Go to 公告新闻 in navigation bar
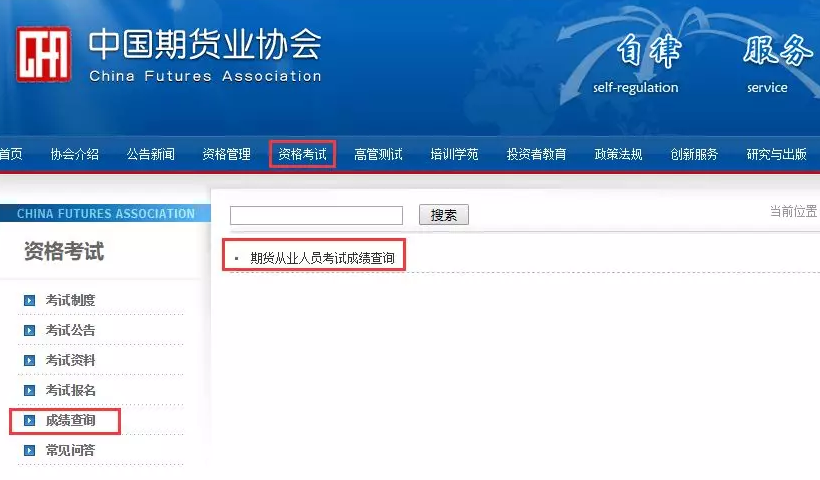Screen dimensions: 820x480 151,154
